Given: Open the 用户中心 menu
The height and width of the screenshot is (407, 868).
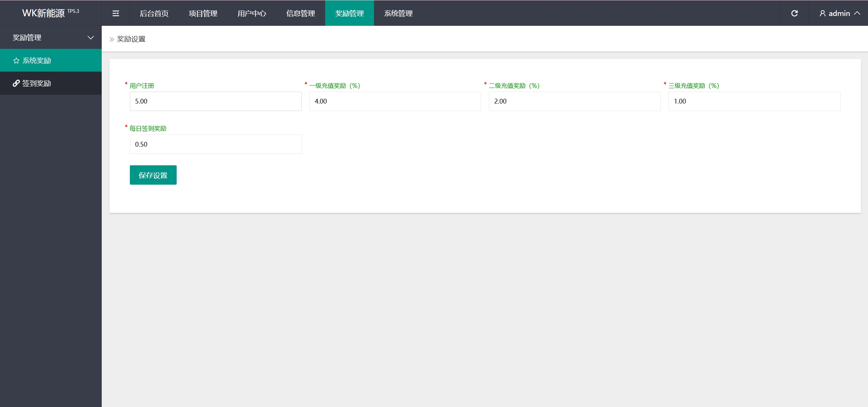Looking at the screenshot, I should [x=252, y=13].
